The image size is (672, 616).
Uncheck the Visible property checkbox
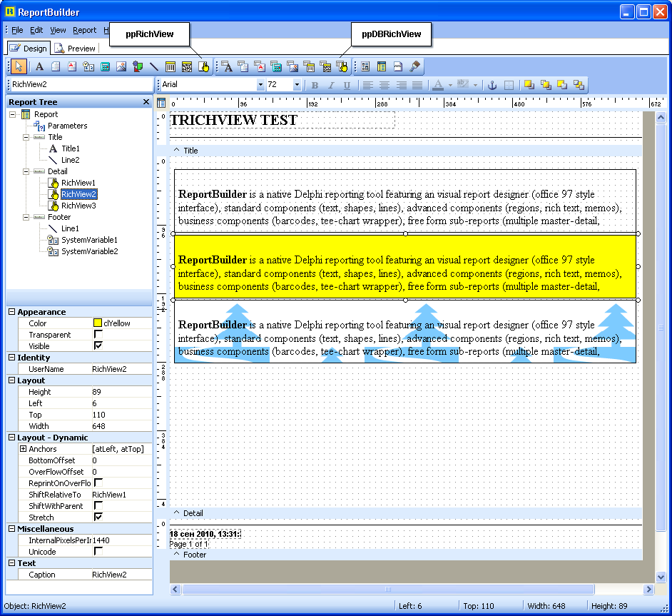pyautogui.click(x=98, y=345)
